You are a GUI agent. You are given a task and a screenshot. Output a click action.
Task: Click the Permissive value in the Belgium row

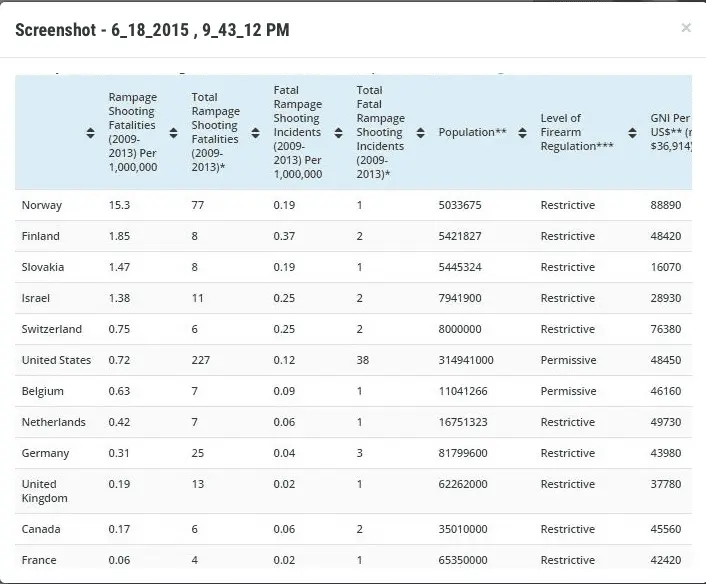point(568,391)
